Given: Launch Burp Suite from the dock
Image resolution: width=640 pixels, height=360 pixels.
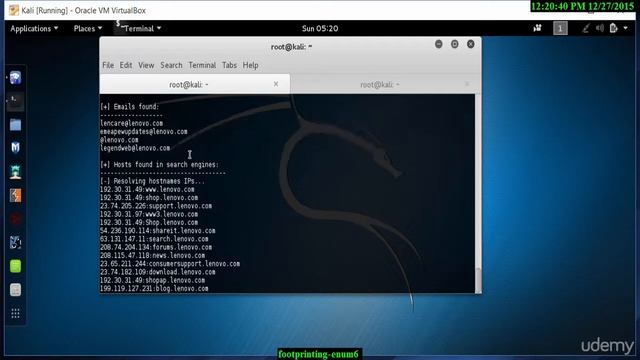Looking at the screenshot, I should coord(16,196).
